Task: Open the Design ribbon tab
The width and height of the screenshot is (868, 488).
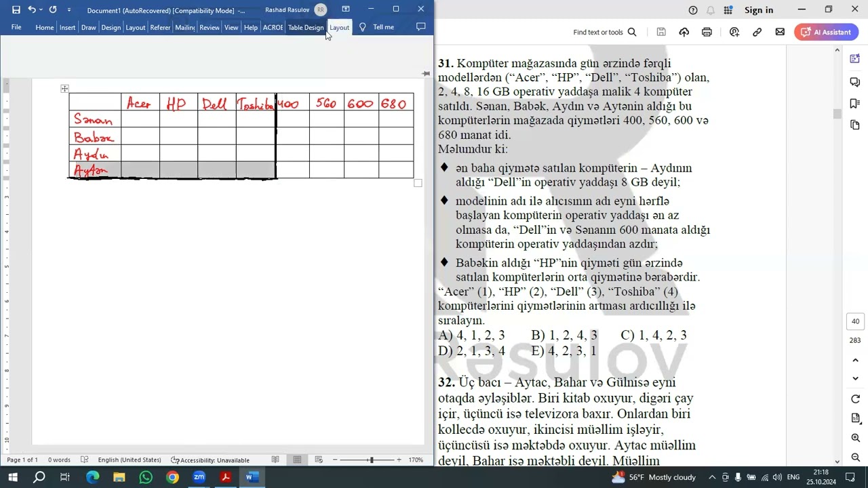Action: pyautogui.click(x=111, y=27)
